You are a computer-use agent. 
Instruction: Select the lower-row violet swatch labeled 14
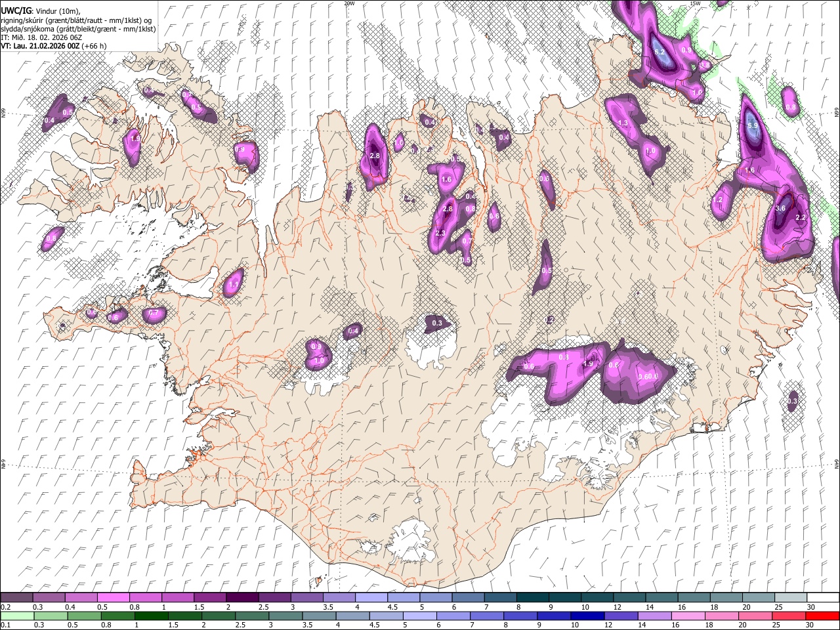click(x=655, y=616)
